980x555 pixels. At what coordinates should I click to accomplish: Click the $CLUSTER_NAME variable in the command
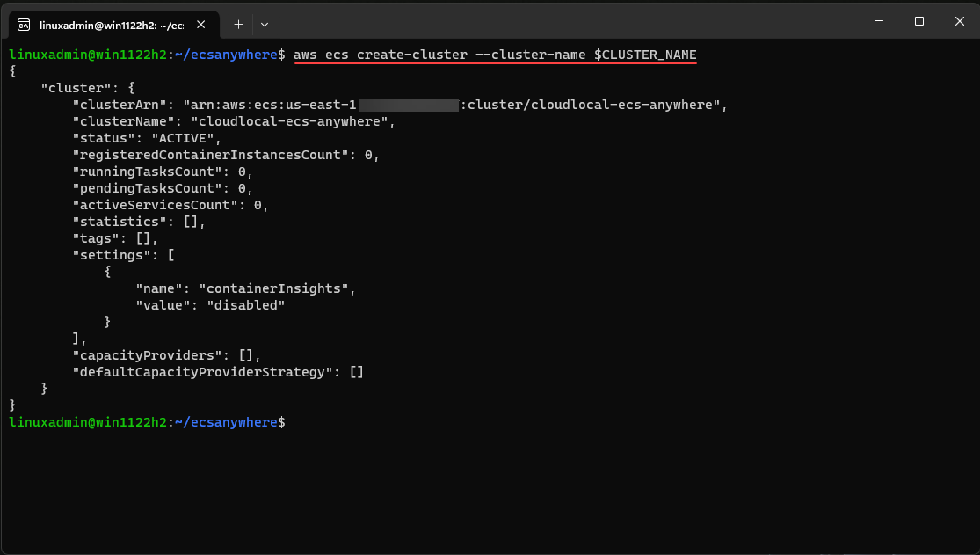point(645,55)
